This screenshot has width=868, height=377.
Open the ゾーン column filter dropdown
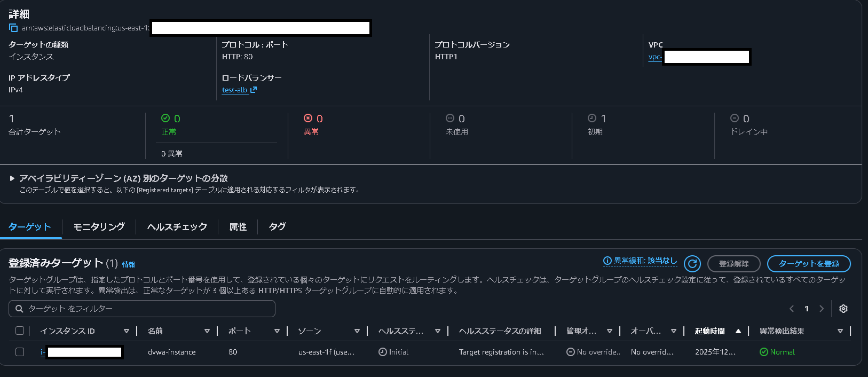pos(357,331)
